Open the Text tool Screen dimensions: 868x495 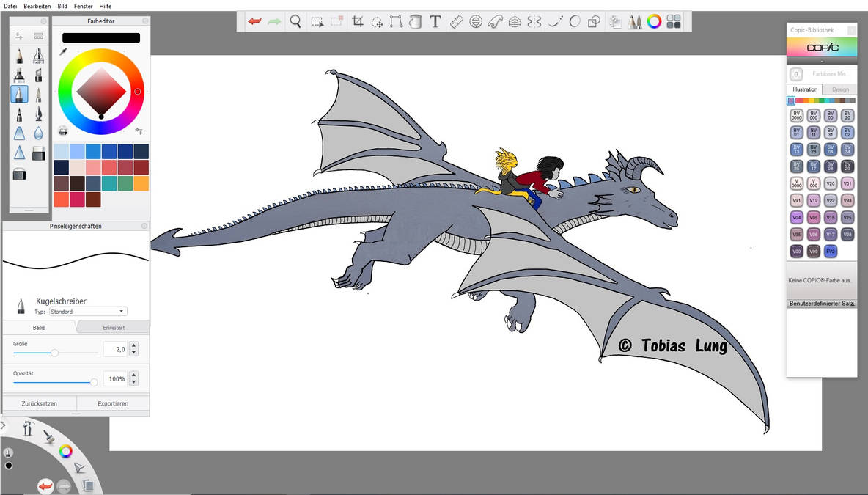coord(435,22)
